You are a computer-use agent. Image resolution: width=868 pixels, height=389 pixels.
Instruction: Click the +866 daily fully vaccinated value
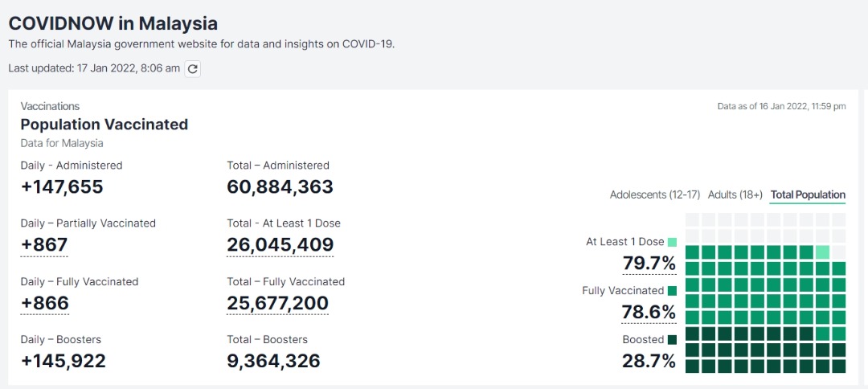click(44, 303)
